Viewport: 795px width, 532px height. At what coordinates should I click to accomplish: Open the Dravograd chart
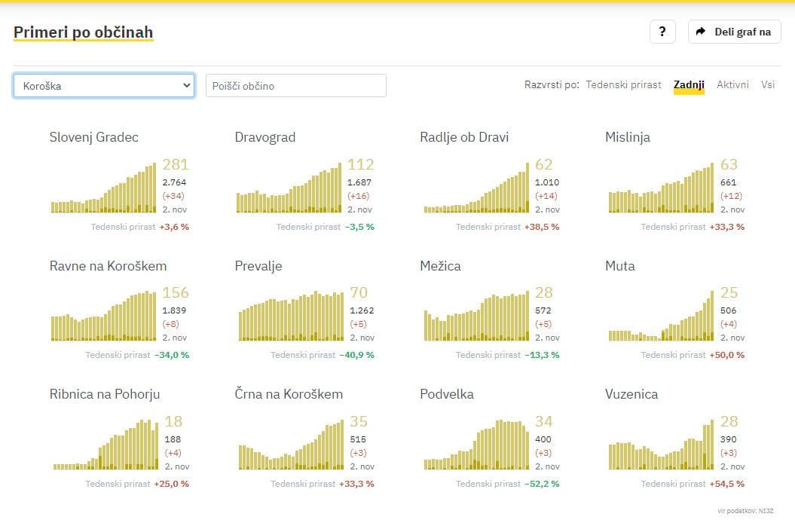pos(289,188)
